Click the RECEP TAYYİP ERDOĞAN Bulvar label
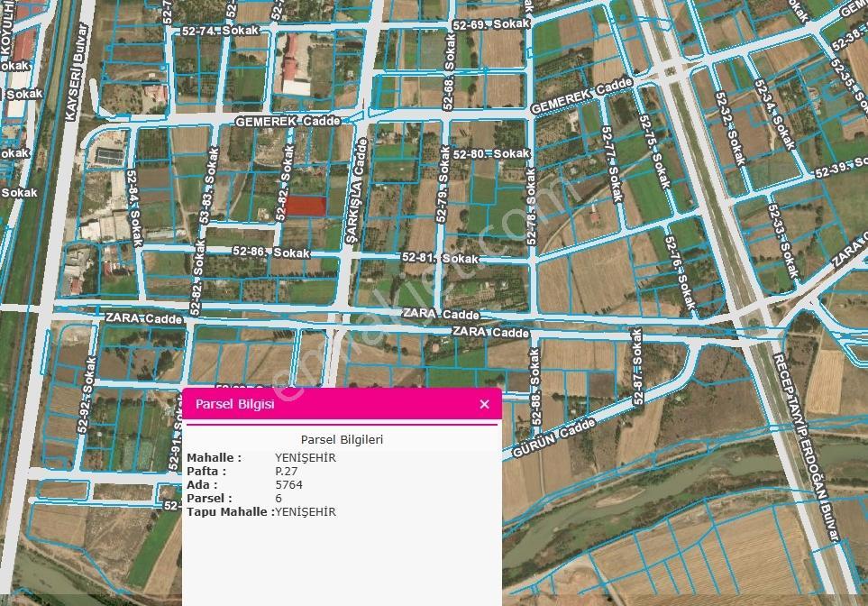This screenshot has width=868, height=606. (806, 447)
